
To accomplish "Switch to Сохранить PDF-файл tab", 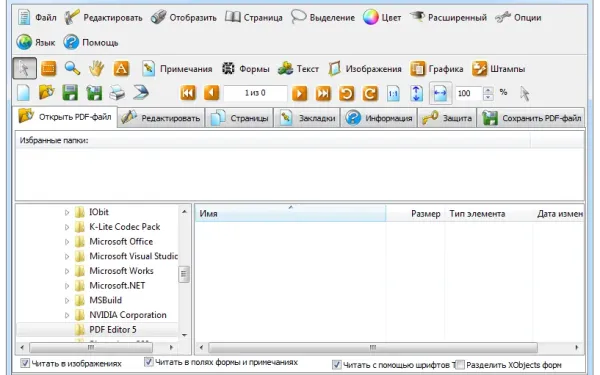I will pyautogui.click(x=531, y=118).
